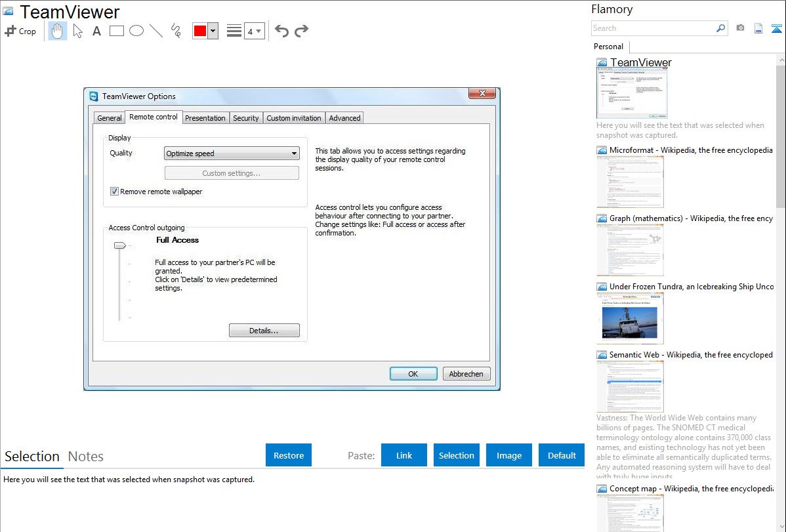Select the Remote control tab
The width and height of the screenshot is (786, 532).
click(x=154, y=117)
